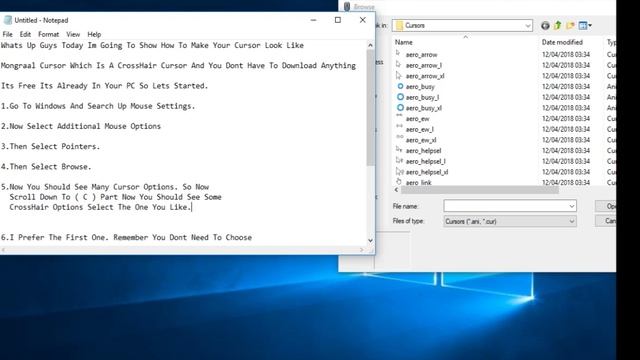The height and width of the screenshot is (360, 640).
Task: Click the Cancel button in Browse dialog
Action: click(x=606, y=221)
